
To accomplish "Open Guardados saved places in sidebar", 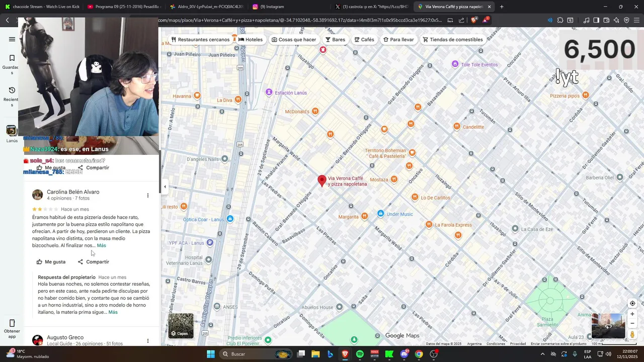I will [12, 64].
